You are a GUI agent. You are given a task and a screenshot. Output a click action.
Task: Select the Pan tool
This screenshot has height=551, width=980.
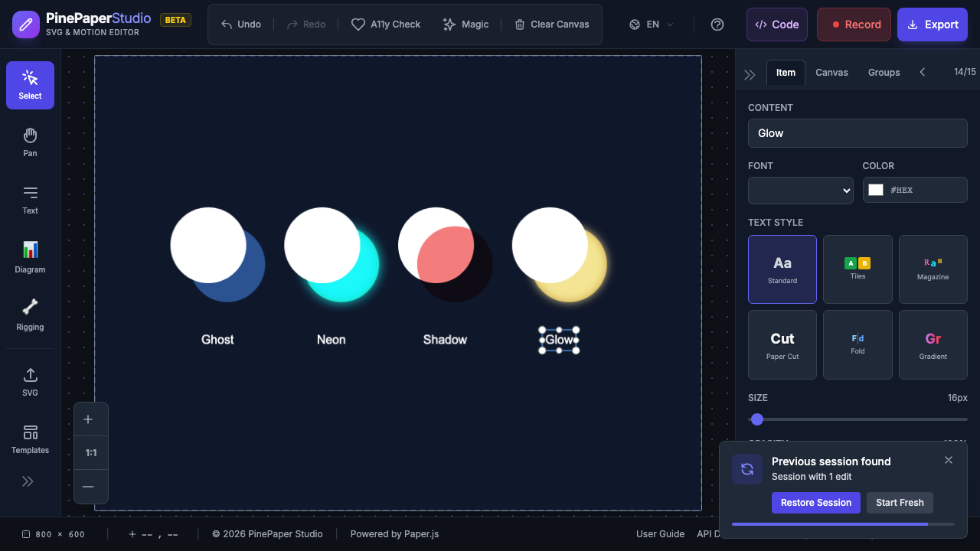(29, 141)
